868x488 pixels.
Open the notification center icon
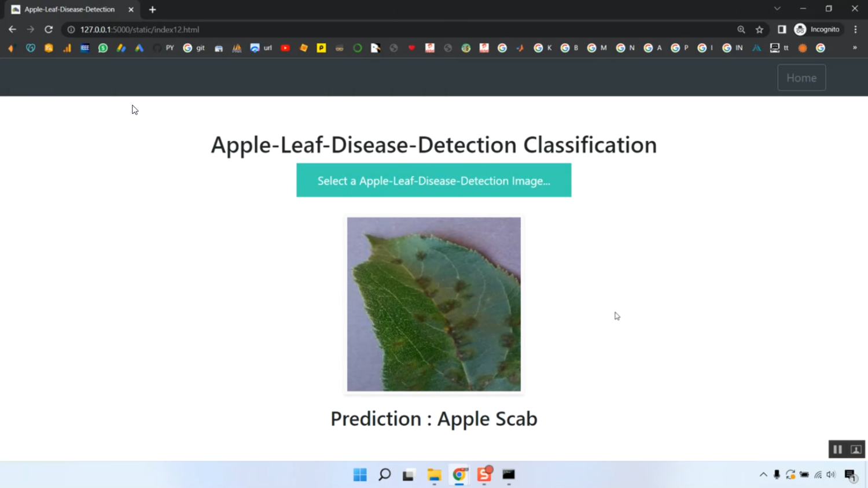click(x=851, y=475)
